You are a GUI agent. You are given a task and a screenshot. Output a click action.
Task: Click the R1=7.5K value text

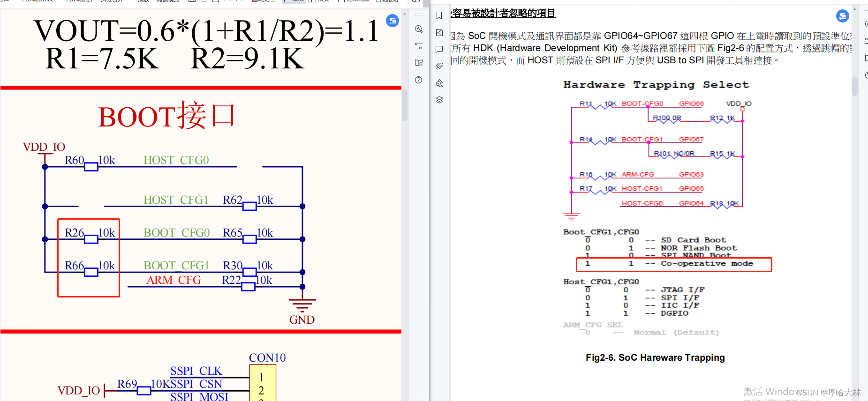(102, 59)
